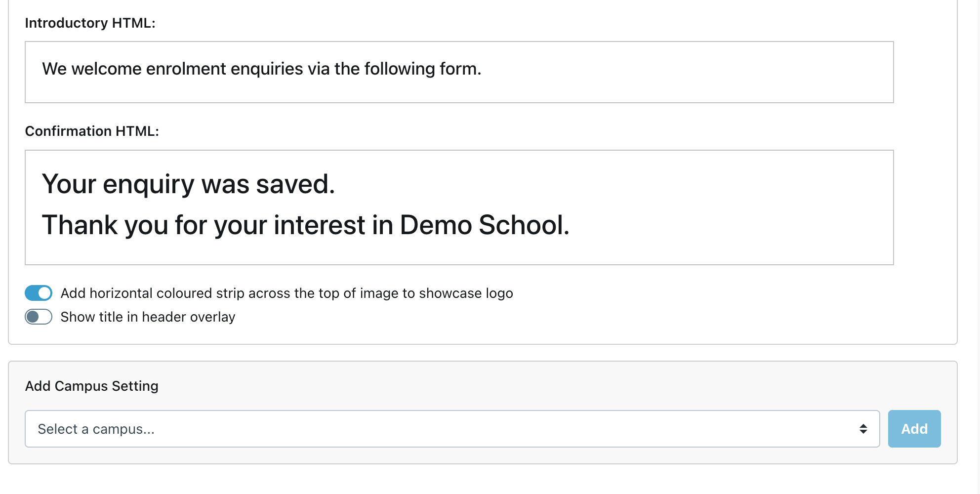Click the 'Add horizontal coloured strip' label text

tap(286, 293)
